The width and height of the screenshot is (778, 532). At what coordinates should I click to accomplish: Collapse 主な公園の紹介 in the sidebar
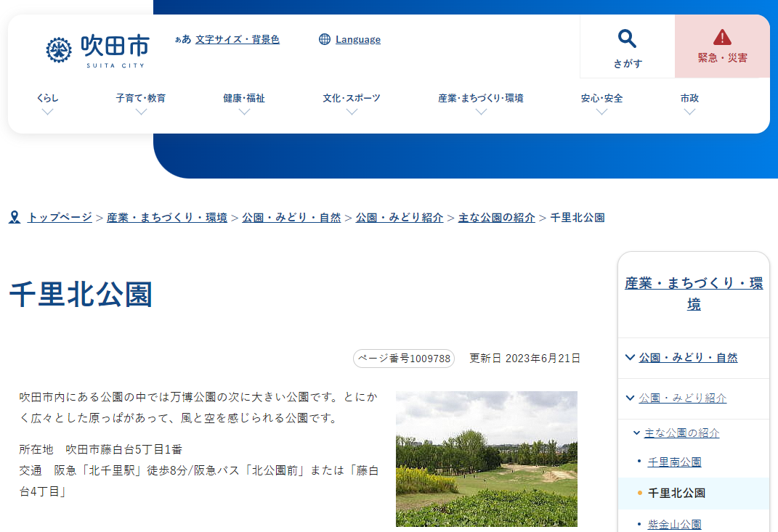637,433
